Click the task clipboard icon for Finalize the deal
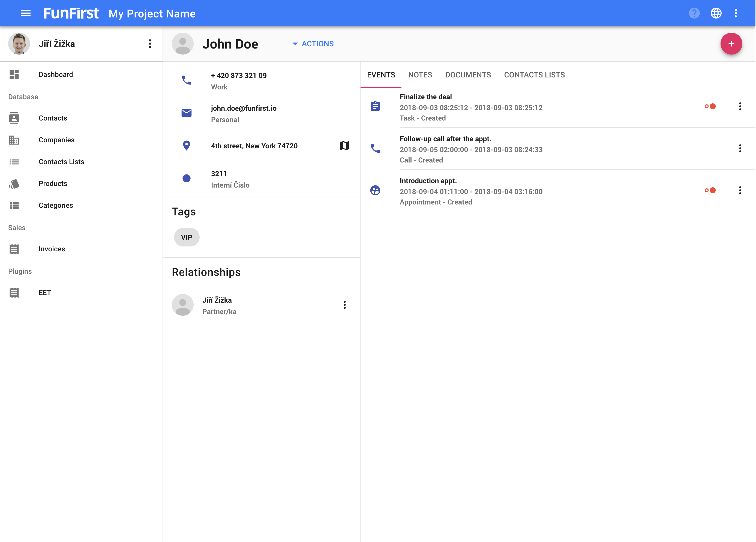 coord(375,106)
